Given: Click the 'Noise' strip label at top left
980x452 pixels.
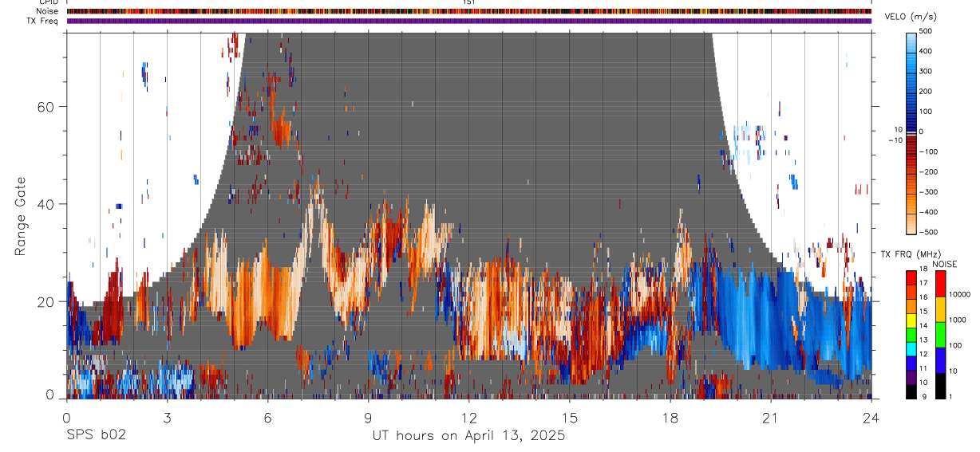Looking at the screenshot, I should click(48, 11).
